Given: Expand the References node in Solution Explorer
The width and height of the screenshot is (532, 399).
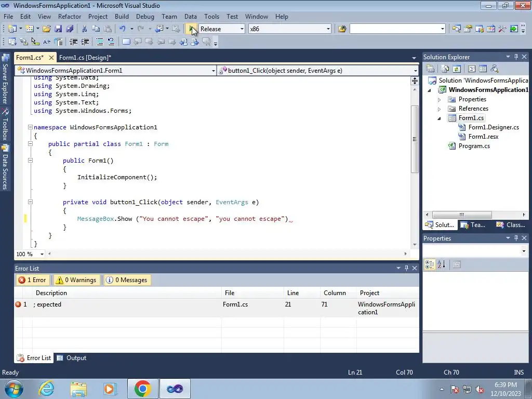Looking at the screenshot, I should 439,109.
